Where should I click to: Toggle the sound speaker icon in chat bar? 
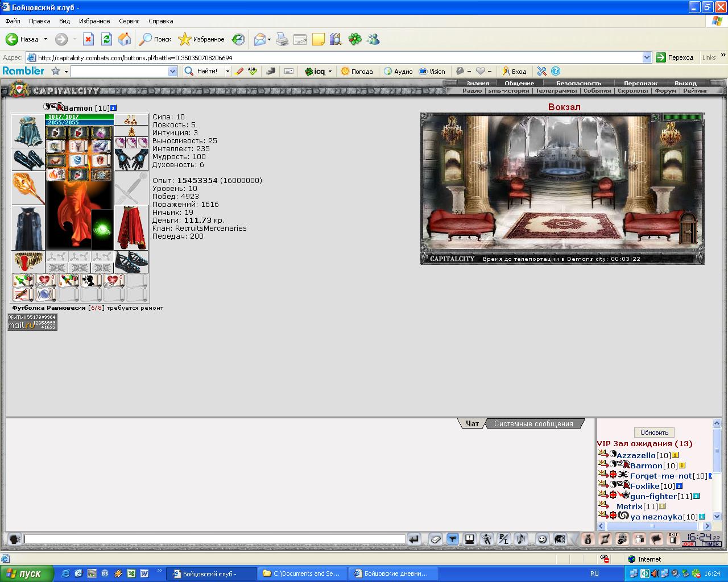(x=520, y=539)
